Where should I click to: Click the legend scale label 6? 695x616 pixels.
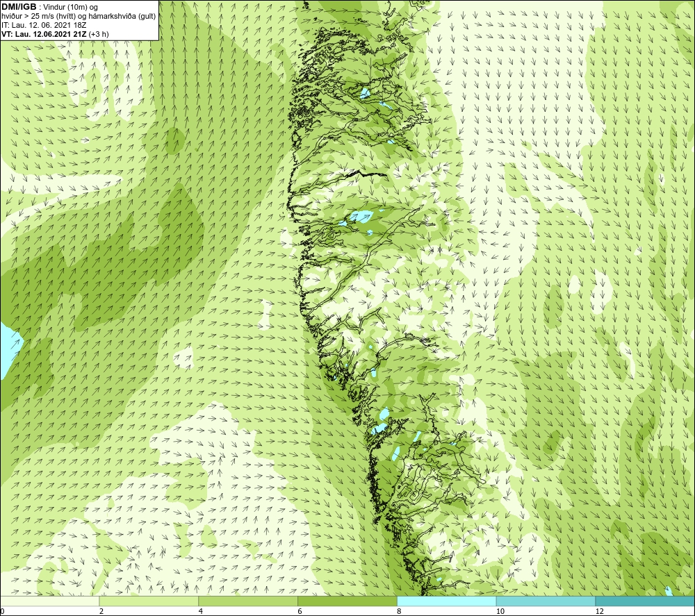[x=300, y=612]
